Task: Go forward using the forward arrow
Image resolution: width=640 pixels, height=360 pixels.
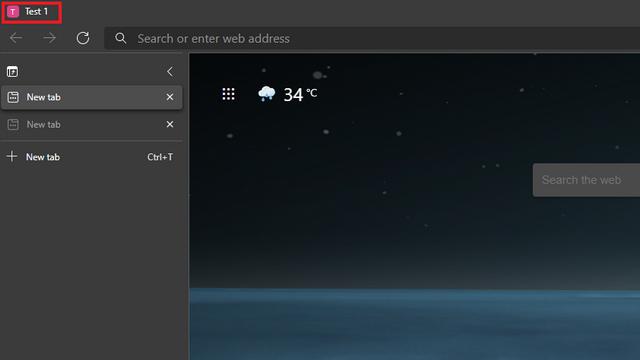Action: click(49, 38)
